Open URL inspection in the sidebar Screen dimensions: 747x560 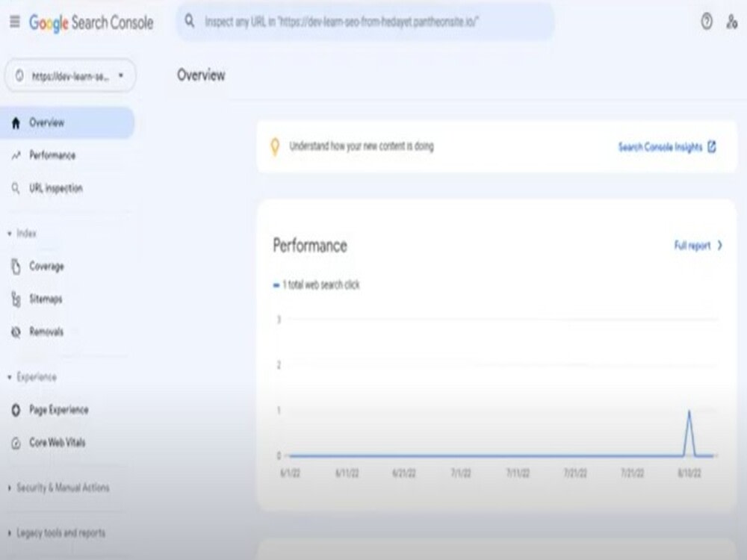[66, 188]
